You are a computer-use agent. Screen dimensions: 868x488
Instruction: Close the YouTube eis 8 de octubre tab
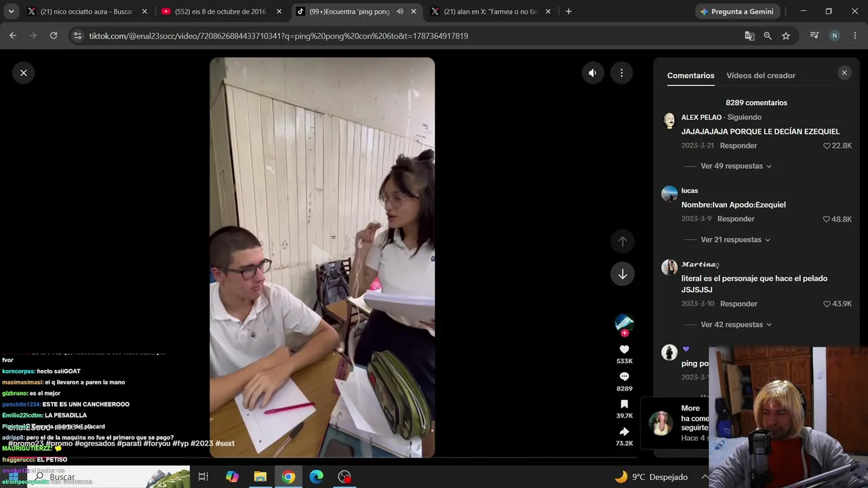click(x=279, y=12)
